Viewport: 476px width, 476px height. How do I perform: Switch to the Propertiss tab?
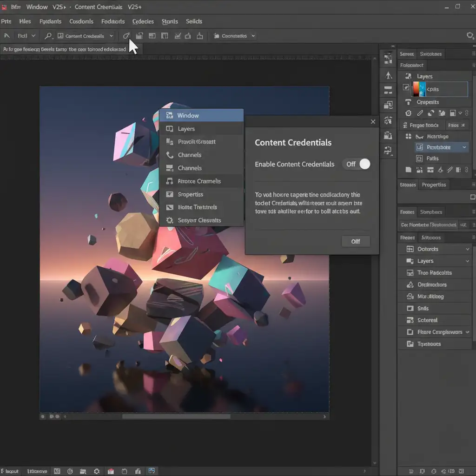coord(433,185)
